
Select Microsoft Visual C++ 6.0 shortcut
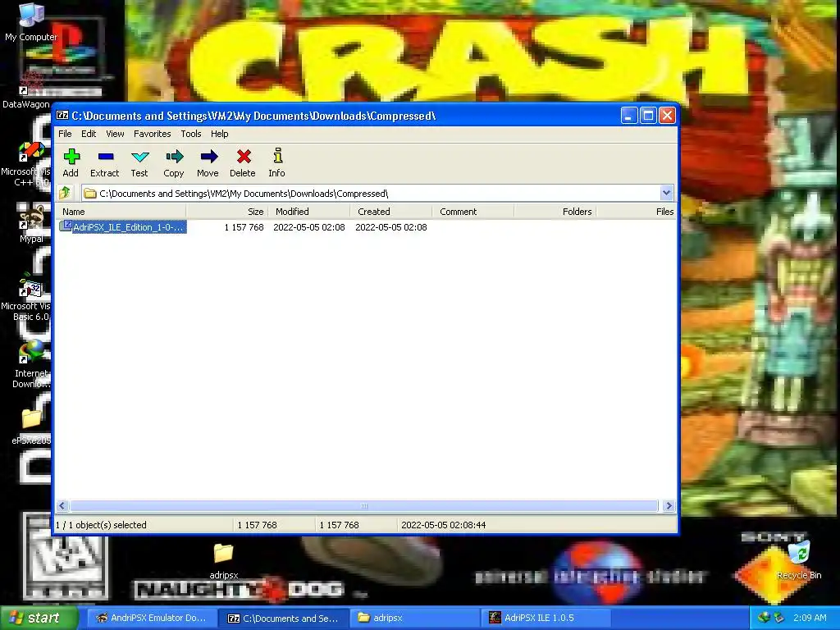25,164
